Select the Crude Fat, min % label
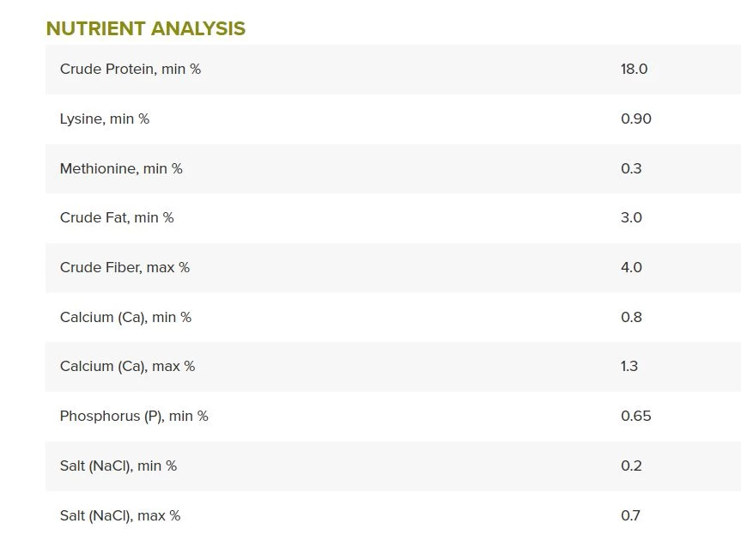Viewport: 741px width, 560px height. (117, 217)
